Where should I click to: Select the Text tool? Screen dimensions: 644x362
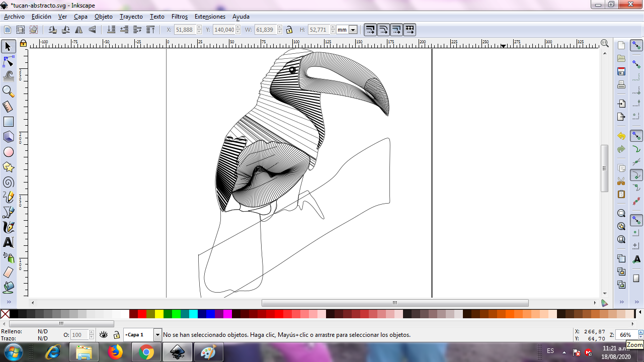(x=8, y=242)
